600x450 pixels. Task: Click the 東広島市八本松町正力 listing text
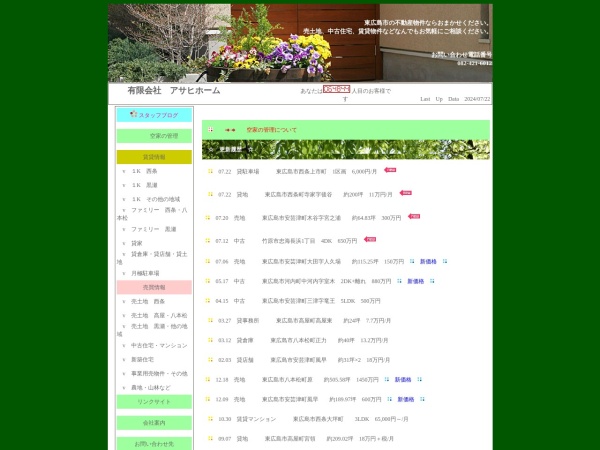coord(298,340)
